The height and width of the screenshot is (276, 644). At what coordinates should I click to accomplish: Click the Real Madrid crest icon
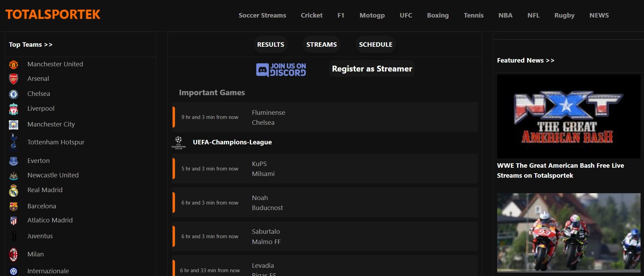point(13,190)
